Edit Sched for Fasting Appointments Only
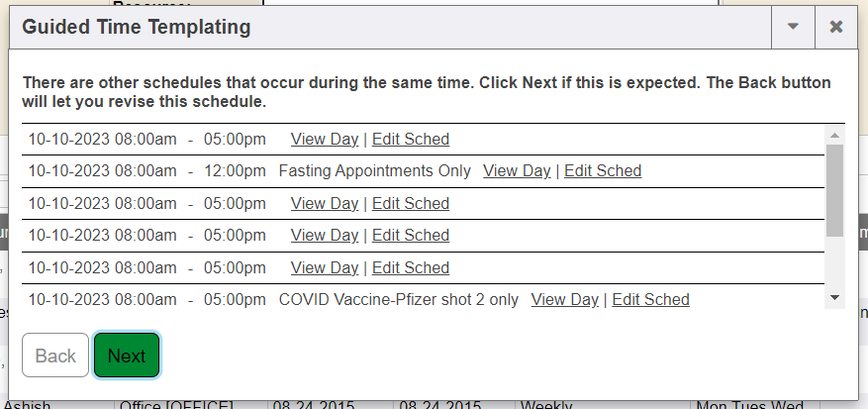The height and width of the screenshot is (409, 868). click(x=603, y=171)
